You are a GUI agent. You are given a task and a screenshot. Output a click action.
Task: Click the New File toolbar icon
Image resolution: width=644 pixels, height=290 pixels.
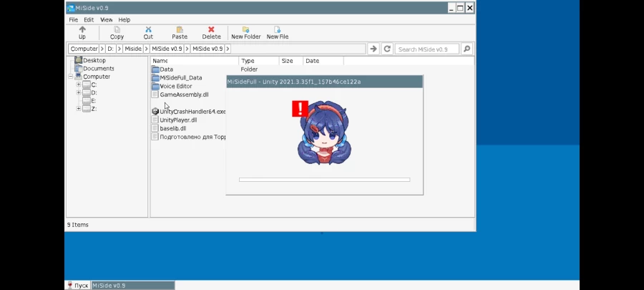278,30
